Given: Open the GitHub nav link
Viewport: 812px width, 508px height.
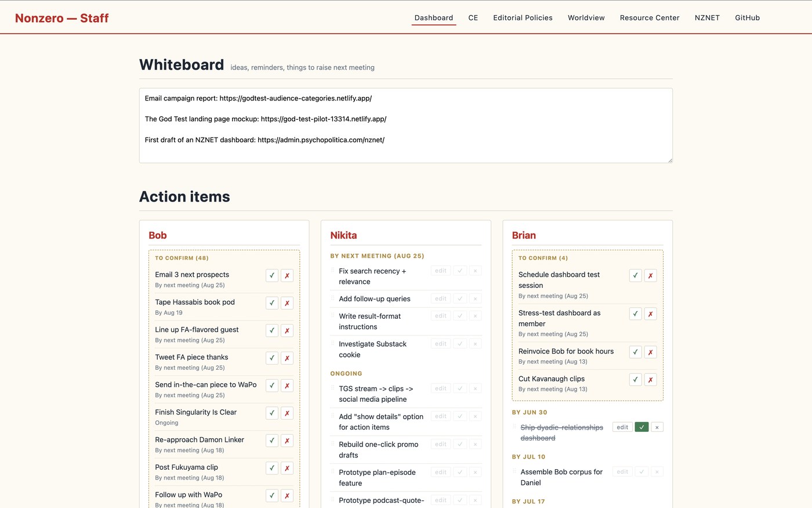Looking at the screenshot, I should 747,18.
